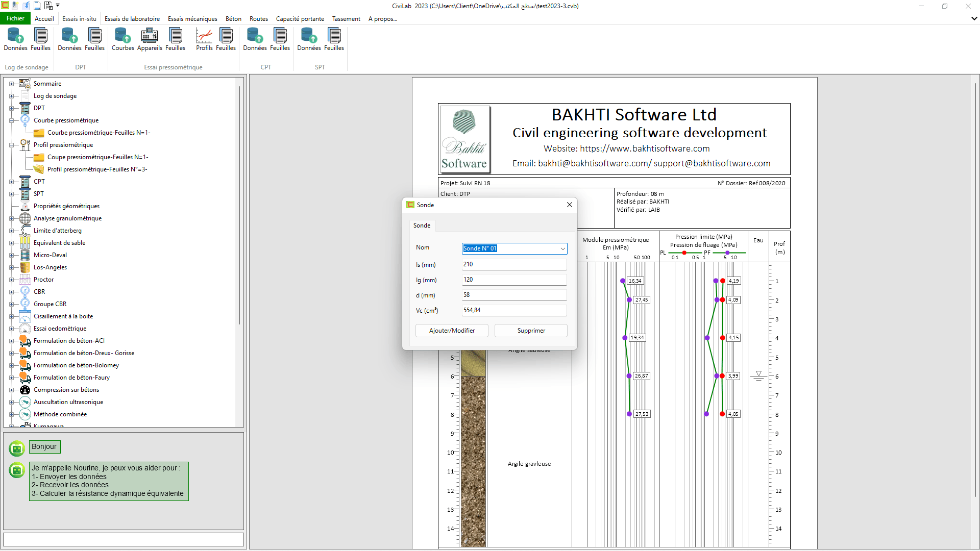Select Cisaillement à la boite icon
The height and width of the screenshot is (551, 980).
click(x=25, y=316)
